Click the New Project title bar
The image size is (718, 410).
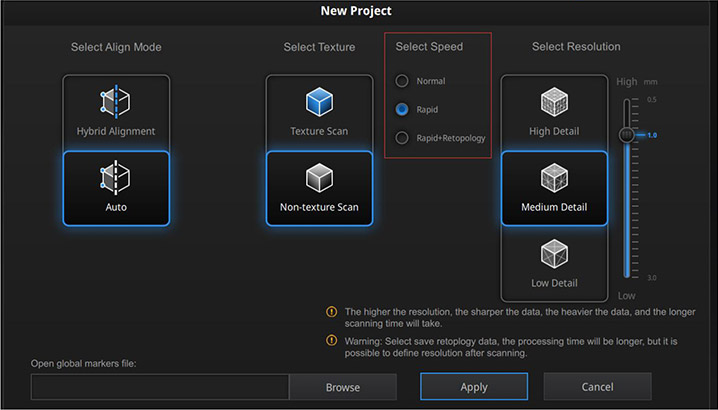coord(357,11)
